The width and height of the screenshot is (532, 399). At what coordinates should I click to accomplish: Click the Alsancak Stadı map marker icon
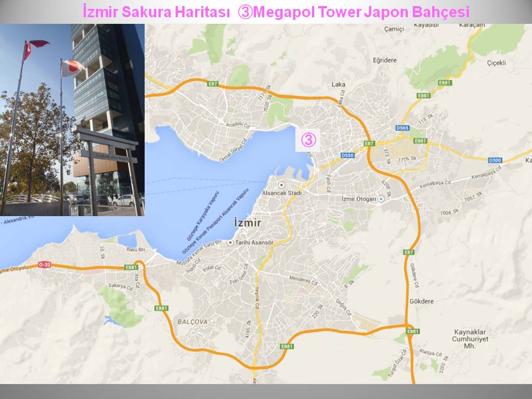282,185
